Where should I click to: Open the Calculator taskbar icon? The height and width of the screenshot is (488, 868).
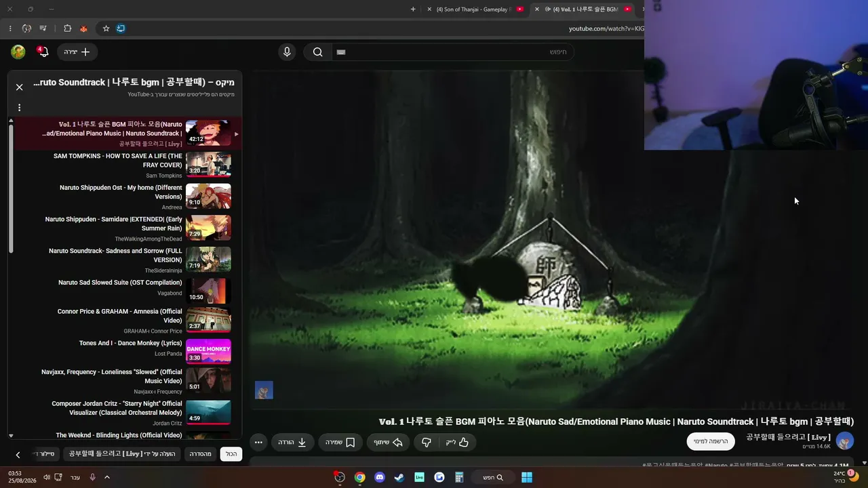pyautogui.click(x=459, y=477)
